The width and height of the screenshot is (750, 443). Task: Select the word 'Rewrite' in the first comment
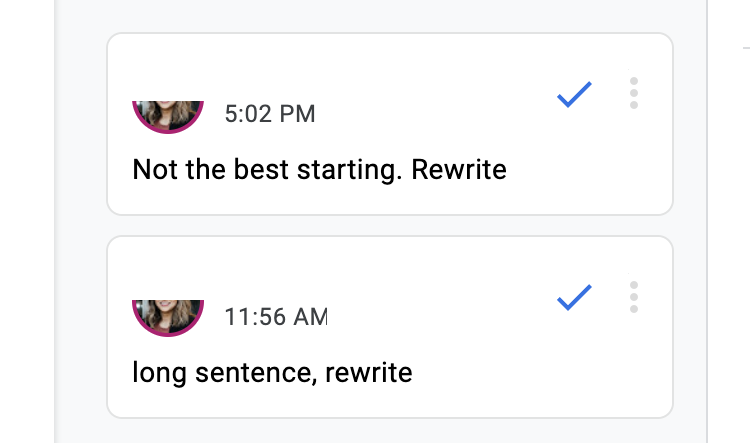pyautogui.click(x=459, y=169)
